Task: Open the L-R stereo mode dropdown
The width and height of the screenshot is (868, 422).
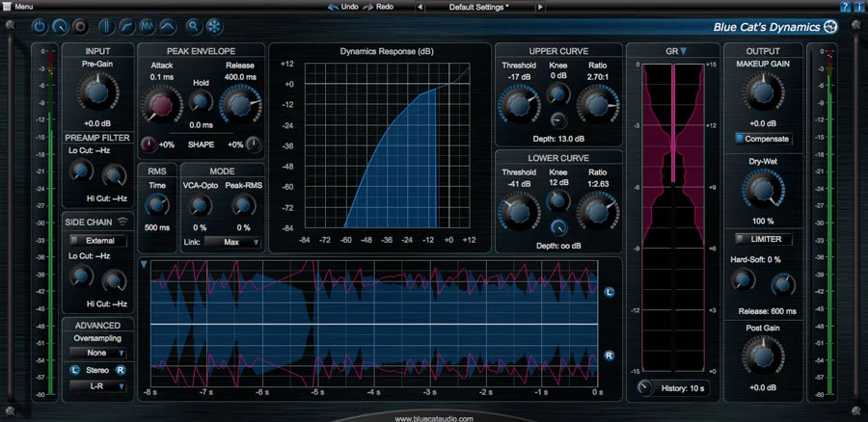Action: pos(98,386)
